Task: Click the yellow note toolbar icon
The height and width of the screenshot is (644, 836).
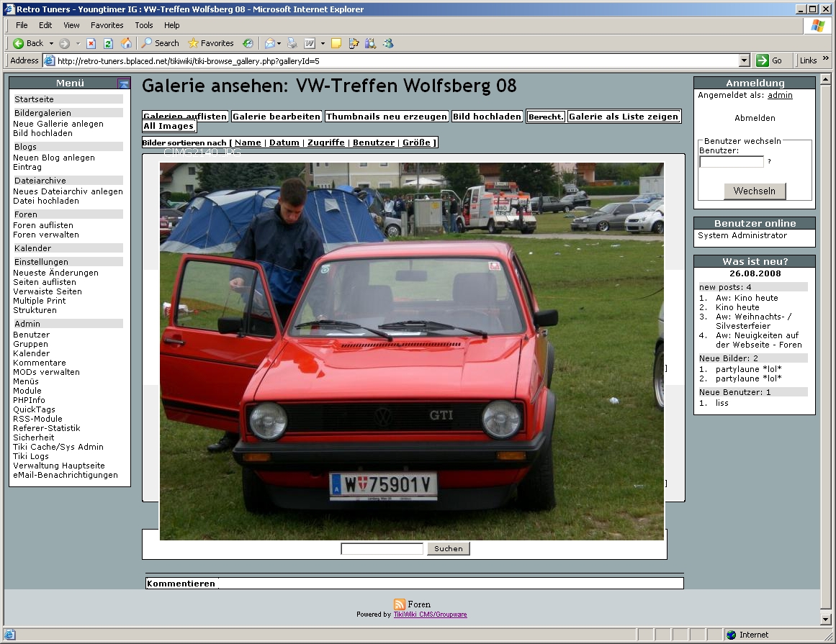Action: click(336, 43)
